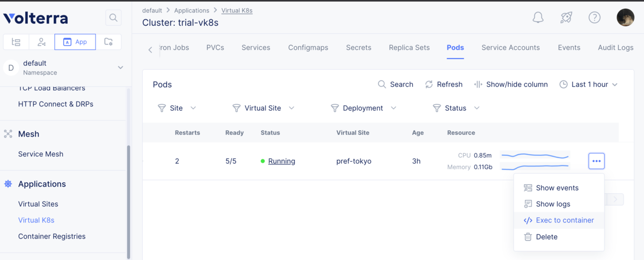Open TCP Load Balancers in sidebar
The width and height of the screenshot is (644, 260).
tap(52, 89)
